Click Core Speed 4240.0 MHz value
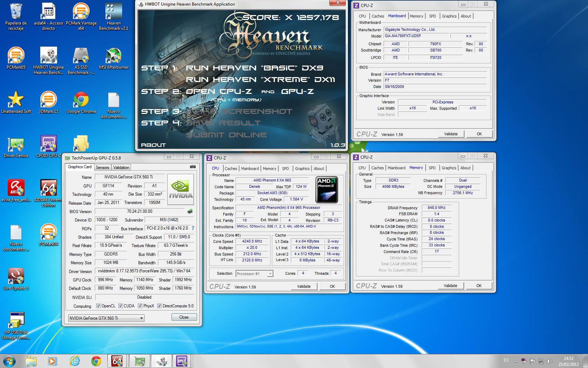The width and height of the screenshot is (588, 368). 252,241
